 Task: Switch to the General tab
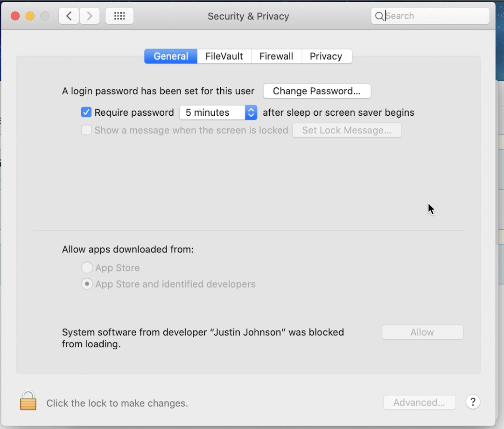pyautogui.click(x=171, y=56)
